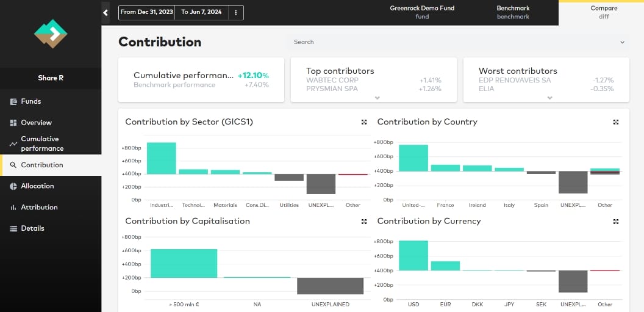Open the Search dropdown arrow
Screen dimensions: 644x312
[x=622, y=42]
